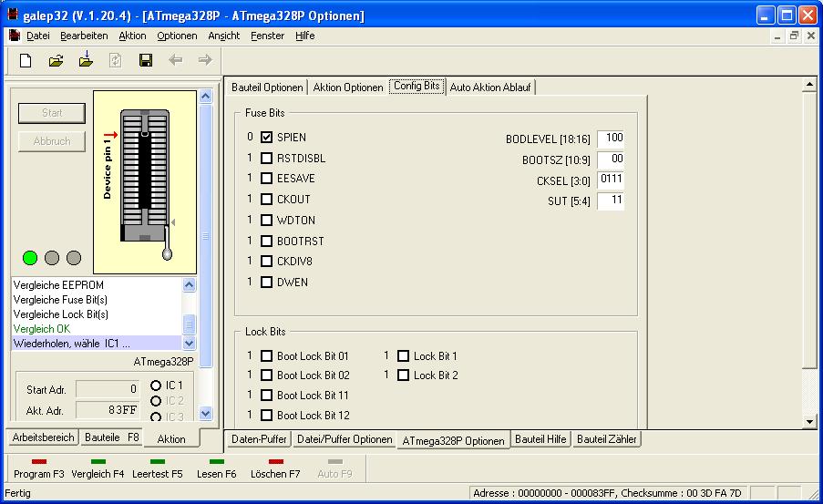Open the Bauteil Zähler bottom tab
823x504 pixels.
pos(607,439)
